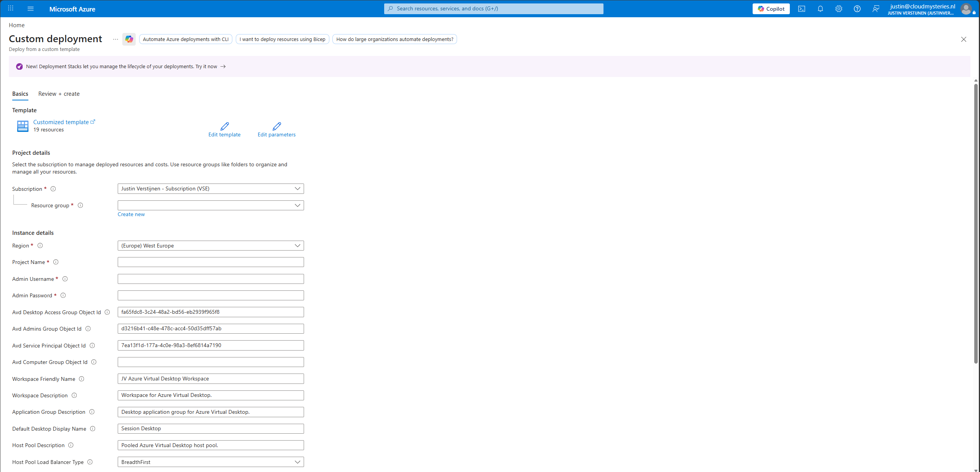980x472 pixels.
Task: Switch to the Basics tab
Action: pos(20,94)
